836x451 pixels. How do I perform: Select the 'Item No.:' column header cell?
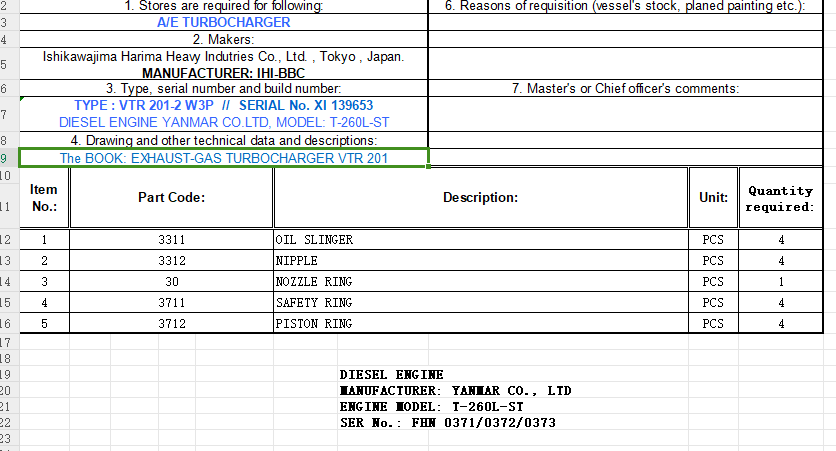pos(44,198)
